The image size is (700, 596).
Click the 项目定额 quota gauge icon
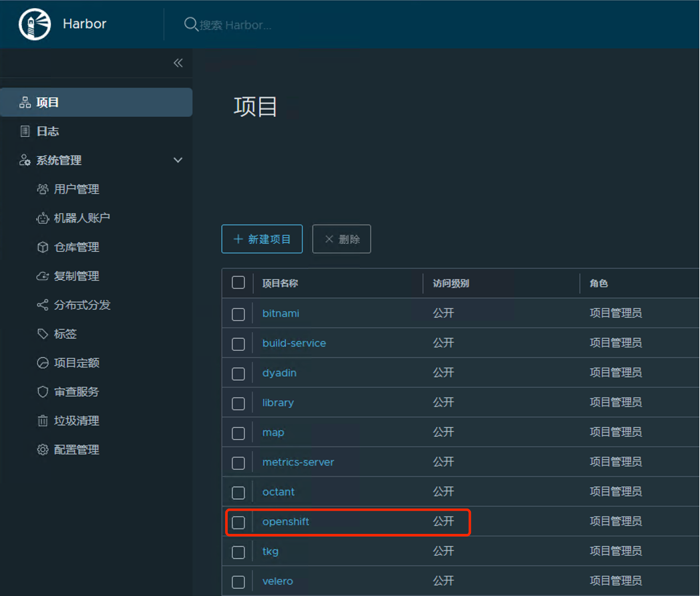(42, 363)
